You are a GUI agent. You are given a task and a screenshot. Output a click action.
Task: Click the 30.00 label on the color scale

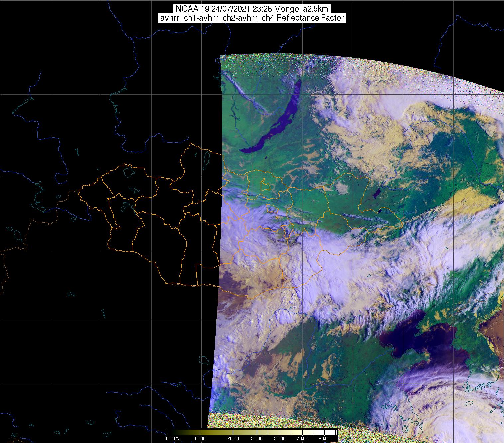tap(257, 439)
